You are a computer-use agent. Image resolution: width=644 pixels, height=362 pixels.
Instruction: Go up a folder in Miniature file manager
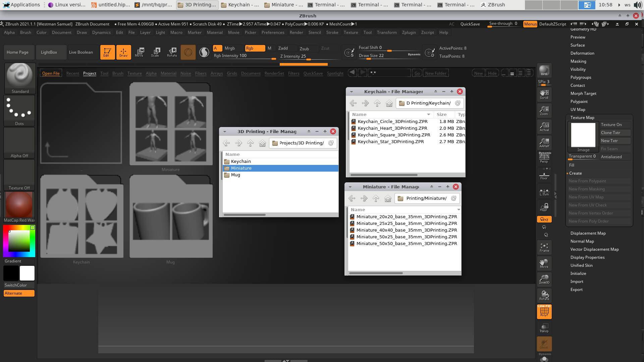click(376, 198)
